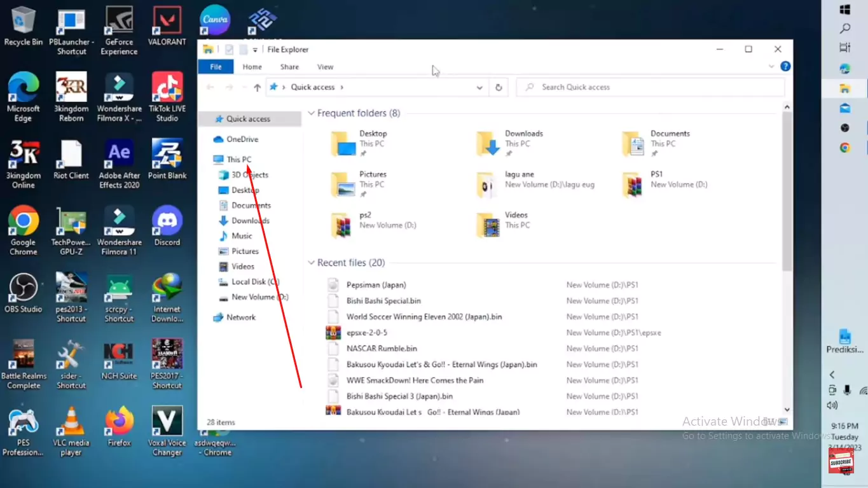
Task: Select epsxe-2-0-5 recent file
Action: (x=366, y=333)
